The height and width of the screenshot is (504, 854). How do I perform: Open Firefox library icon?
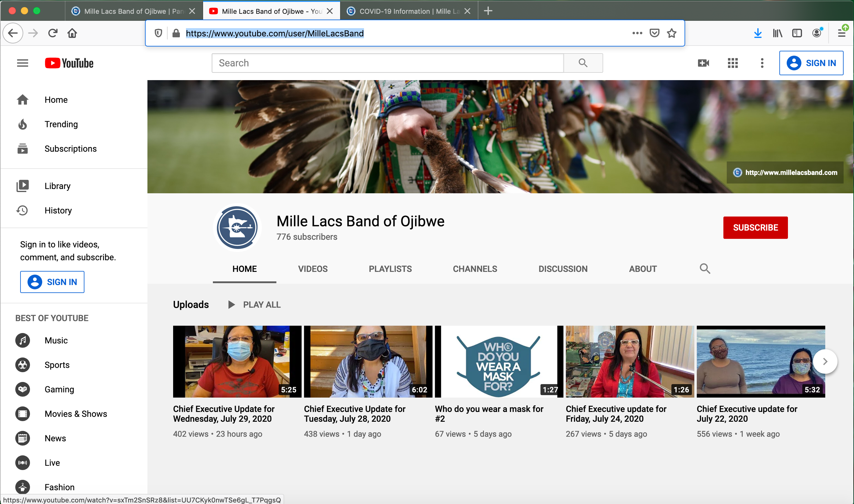coord(777,33)
